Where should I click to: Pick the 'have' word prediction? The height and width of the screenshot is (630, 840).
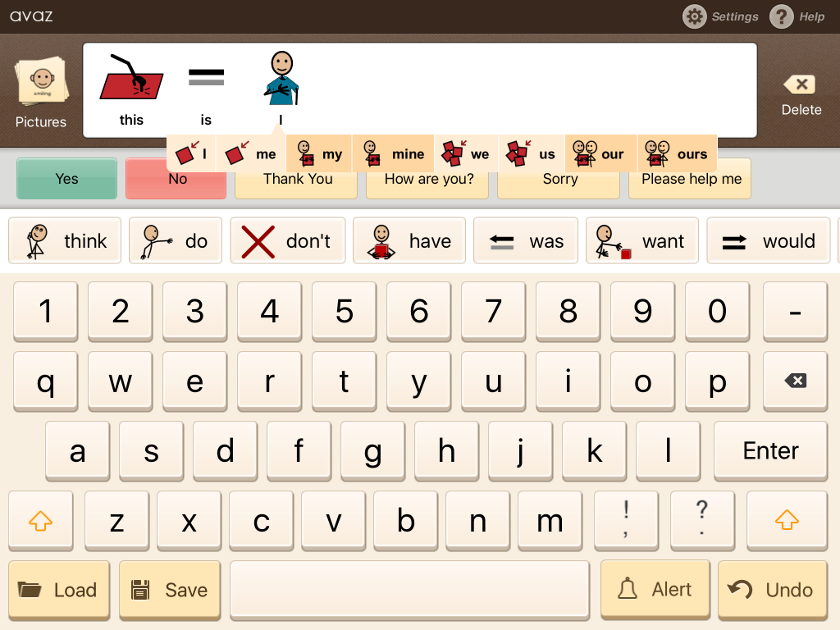409,240
